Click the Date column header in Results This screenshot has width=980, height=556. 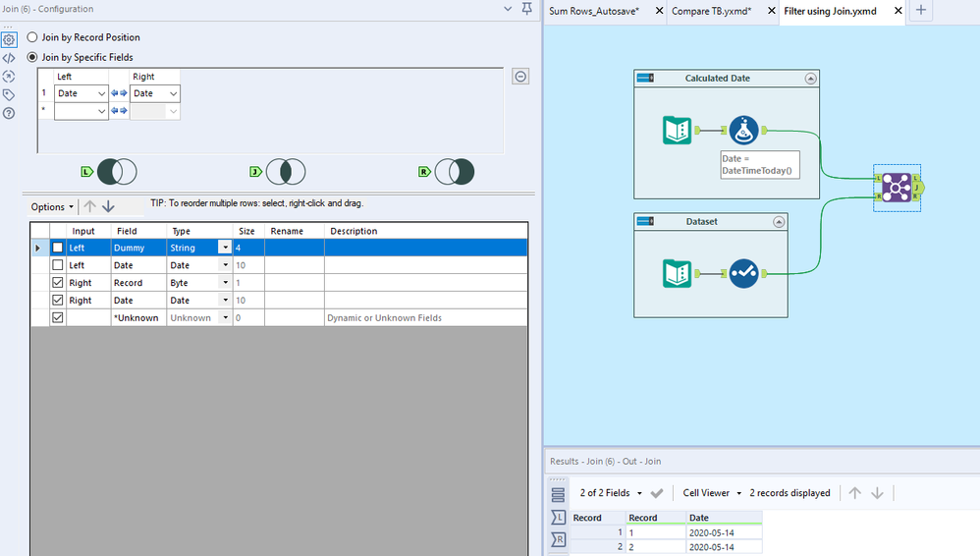point(724,518)
